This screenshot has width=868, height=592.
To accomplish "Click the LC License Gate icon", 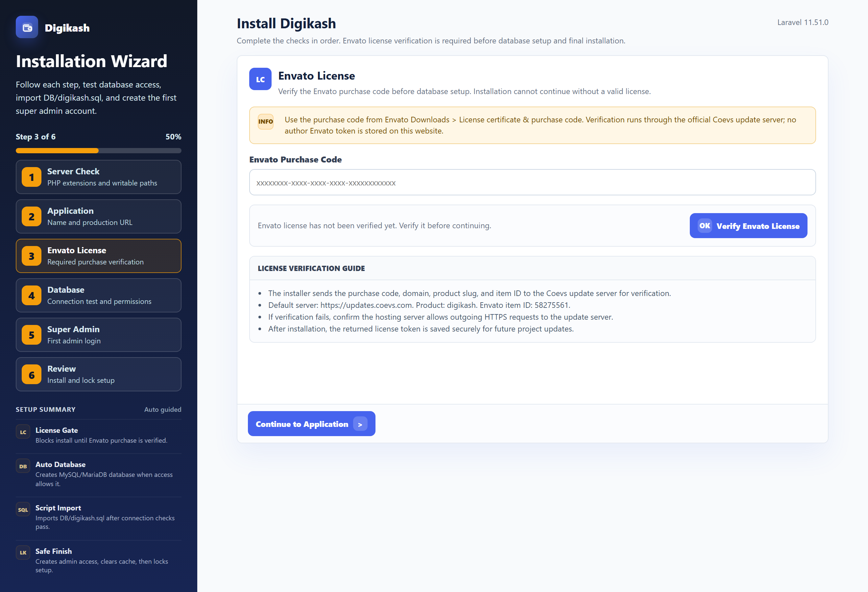I will [23, 432].
